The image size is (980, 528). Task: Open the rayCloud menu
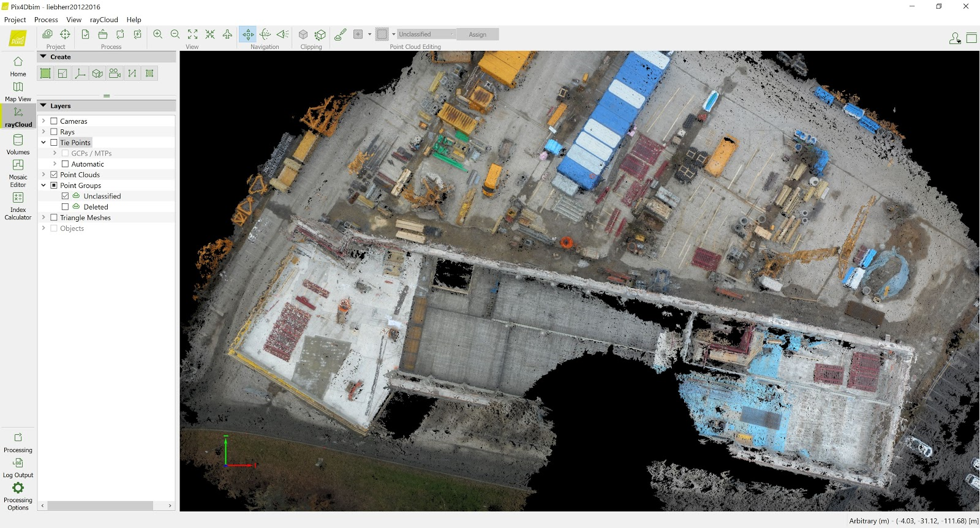pos(104,20)
